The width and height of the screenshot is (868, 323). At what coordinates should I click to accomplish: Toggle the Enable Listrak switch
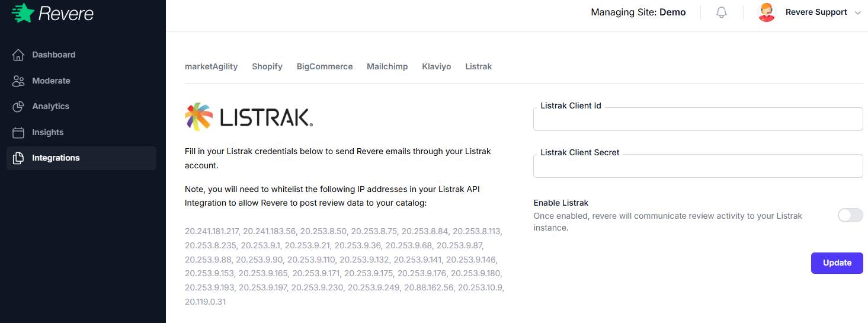(x=850, y=215)
